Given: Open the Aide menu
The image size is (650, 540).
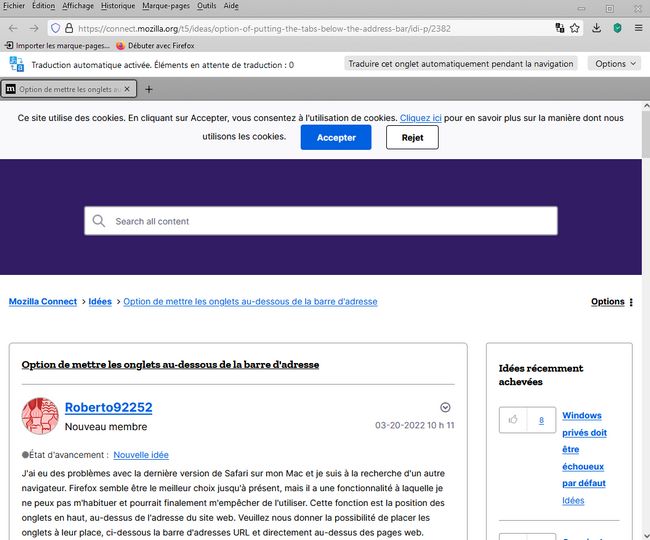Looking at the screenshot, I should click(231, 6).
